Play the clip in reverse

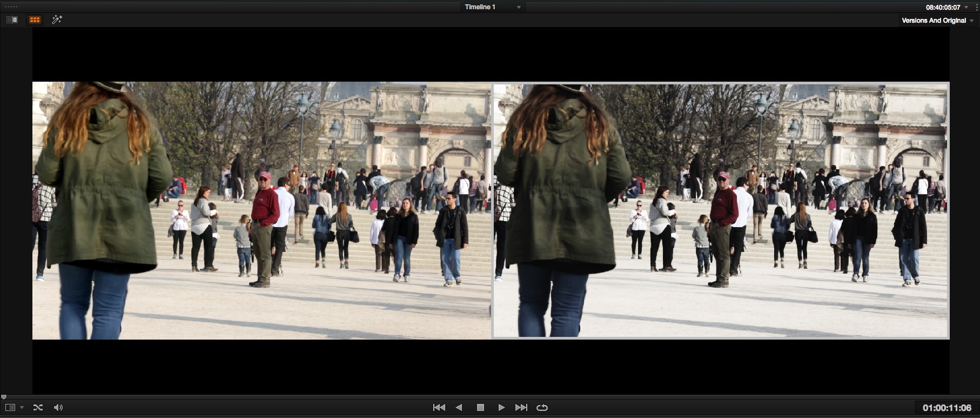(x=459, y=408)
